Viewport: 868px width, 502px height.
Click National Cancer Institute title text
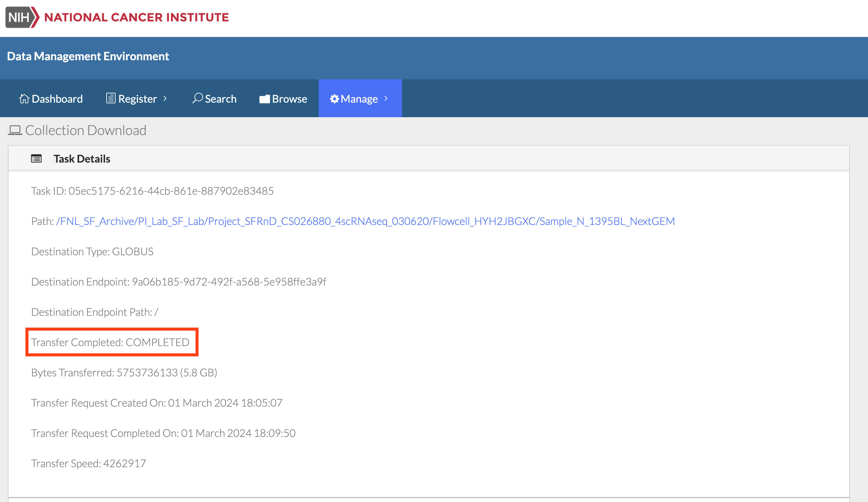136,17
